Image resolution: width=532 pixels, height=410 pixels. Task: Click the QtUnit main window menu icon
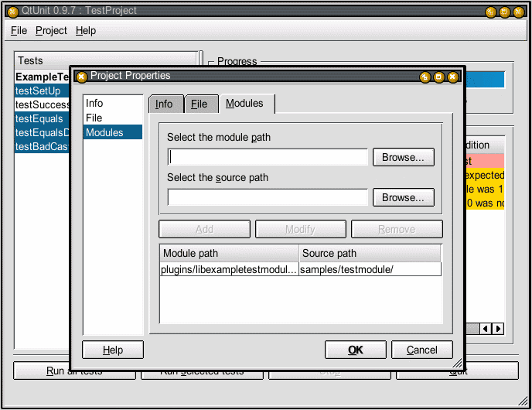[x=12, y=12]
